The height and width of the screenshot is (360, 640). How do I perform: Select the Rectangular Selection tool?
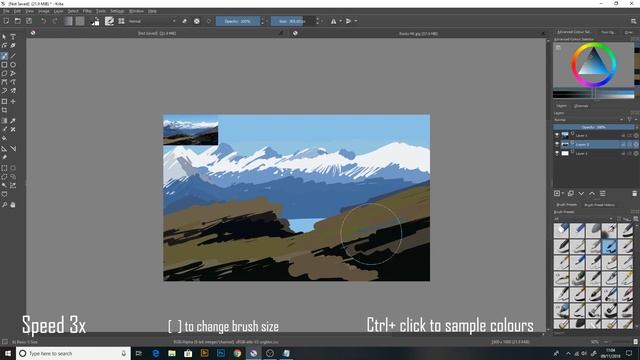pyautogui.click(x=4, y=168)
